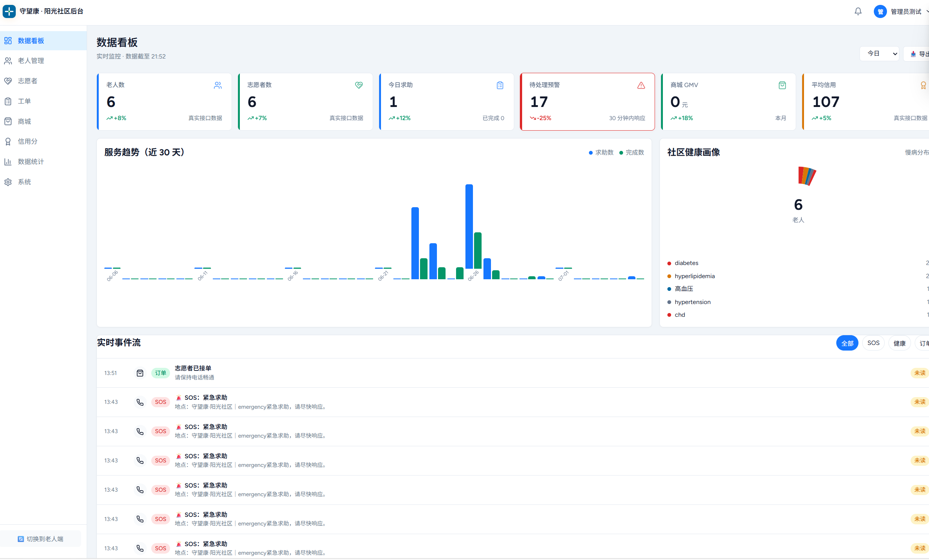Open the 志愿者数 stat card
This screenshot has width=929, height=560.
click(305, 102)
